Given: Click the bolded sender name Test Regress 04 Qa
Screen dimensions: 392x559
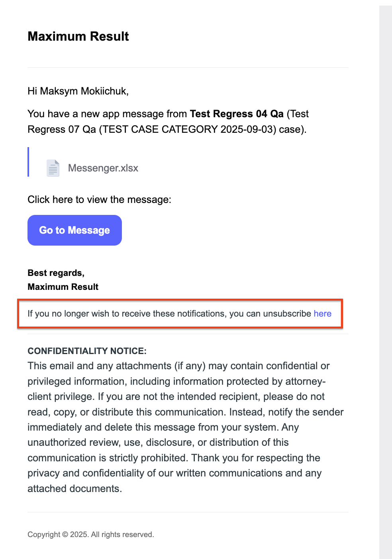Looking at the screenshot, I should point(237,114).
